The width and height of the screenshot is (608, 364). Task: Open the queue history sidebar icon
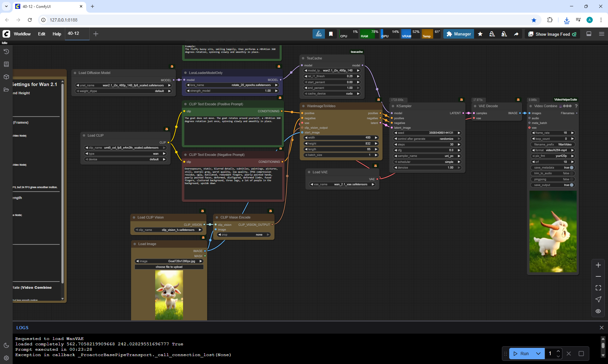pyautogui.click(x=6, y=52)
